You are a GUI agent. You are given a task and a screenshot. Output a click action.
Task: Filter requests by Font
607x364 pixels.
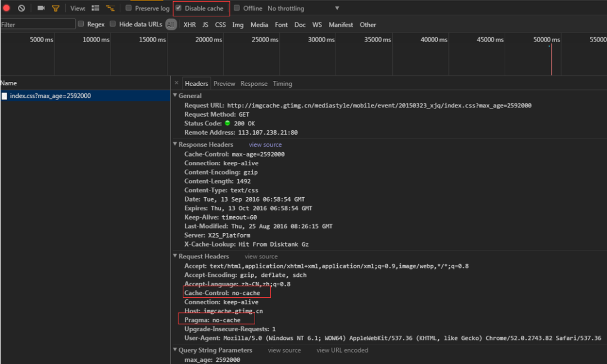(281, 24)
